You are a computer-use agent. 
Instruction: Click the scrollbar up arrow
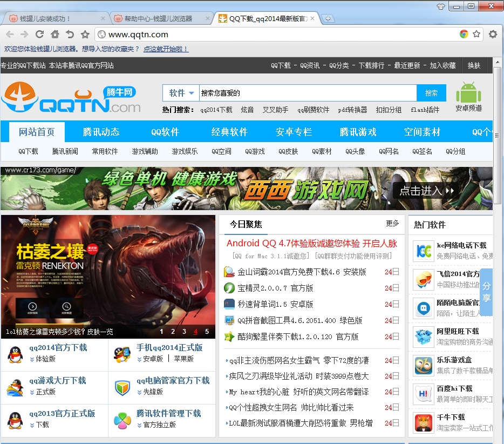coord(497,62)
